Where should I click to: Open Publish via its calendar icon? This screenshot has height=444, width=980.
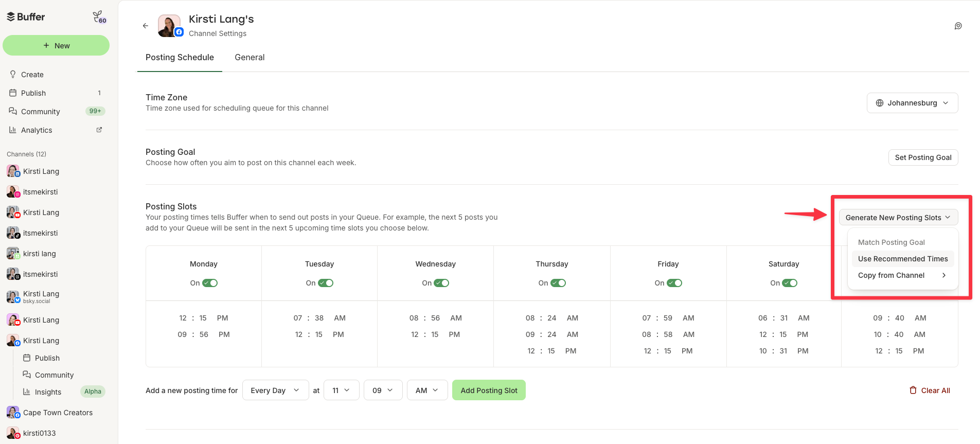tap(12, 93)
